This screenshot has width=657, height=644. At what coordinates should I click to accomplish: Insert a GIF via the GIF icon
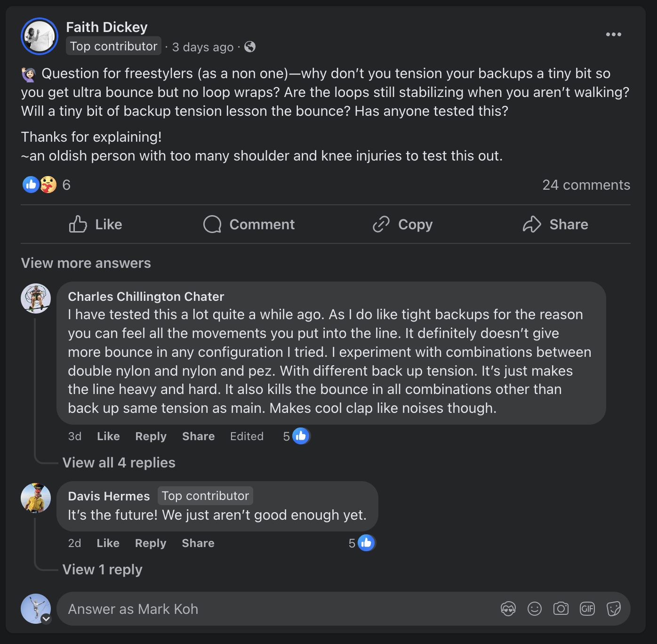[587, 609]
